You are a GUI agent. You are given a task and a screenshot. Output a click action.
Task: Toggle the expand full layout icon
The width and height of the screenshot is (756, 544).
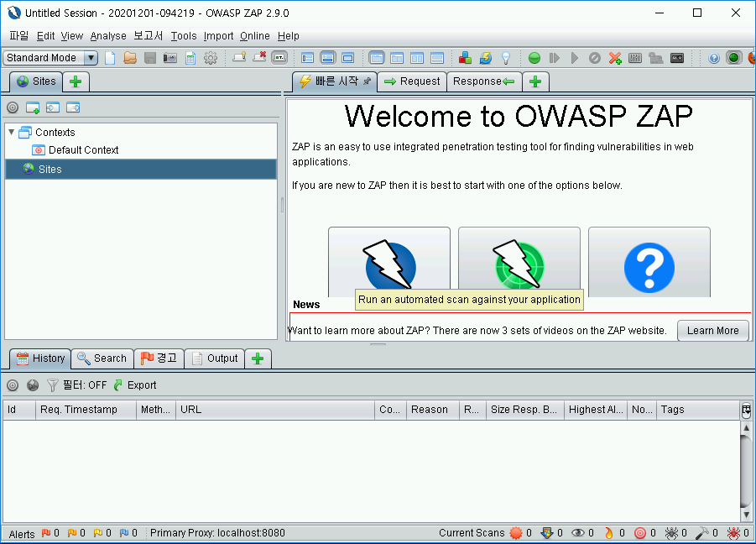click(347, 59)
